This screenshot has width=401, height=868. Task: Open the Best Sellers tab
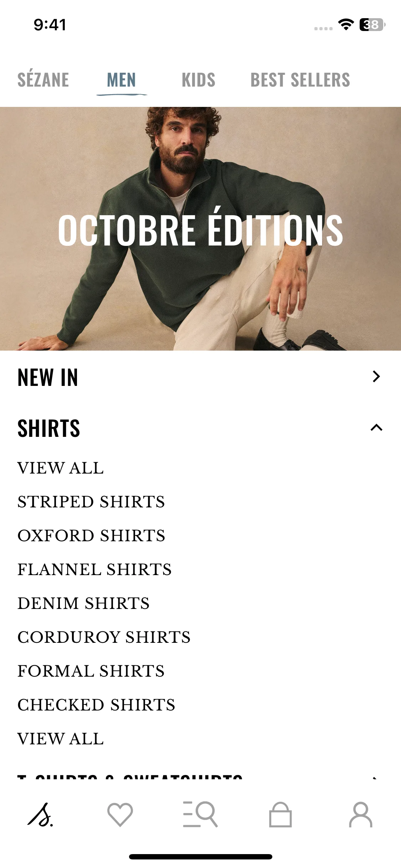300,80
